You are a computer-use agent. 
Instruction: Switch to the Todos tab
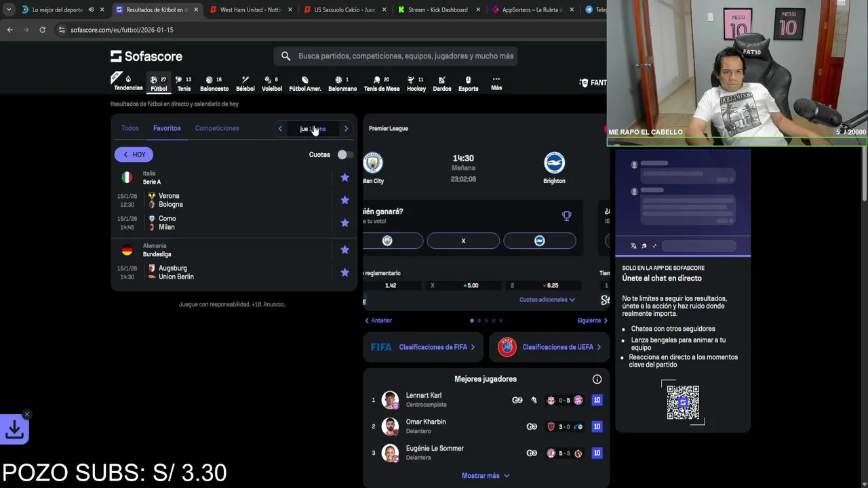click(130, 128)
